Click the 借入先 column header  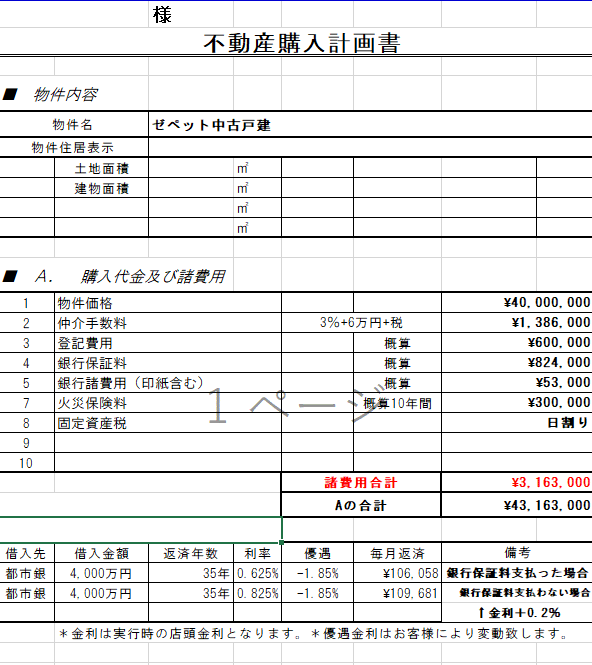(x=27, y=553)
